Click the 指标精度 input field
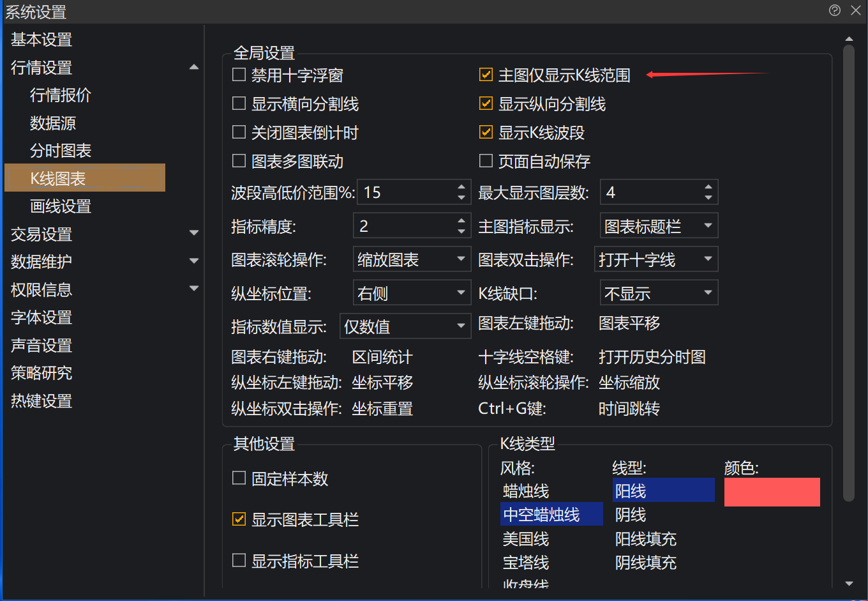The width and height of the screenshot is (868, 601). pyautogui.click(x=403, y=226)
